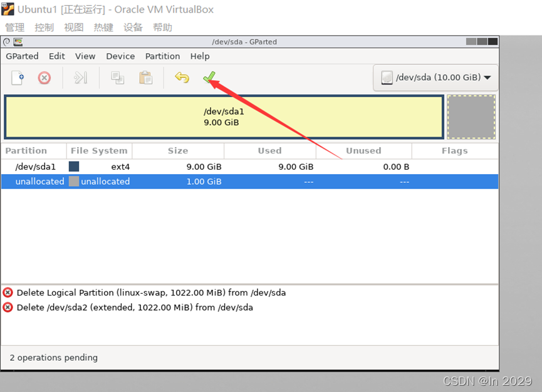Select the Delete /dev/sda2 extended pending operation
The image size is (542, 392).
click(135, 307)
